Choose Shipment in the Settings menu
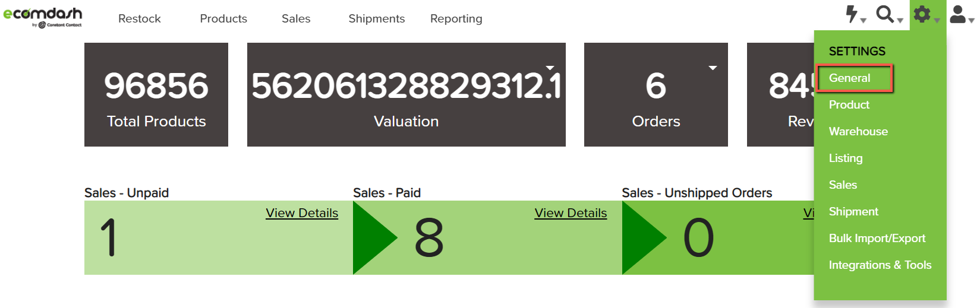This screenshot has width=980, height=308. click(x=853, y=212)
